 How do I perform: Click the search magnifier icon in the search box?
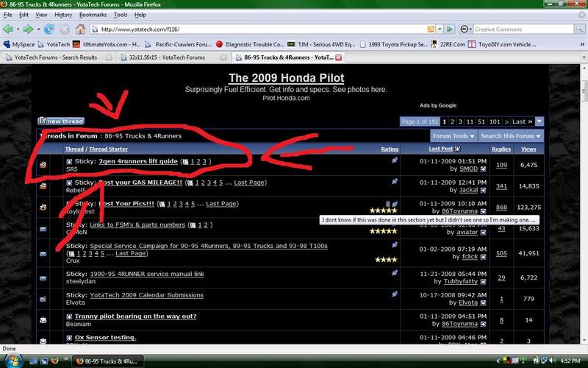[579, 29]
